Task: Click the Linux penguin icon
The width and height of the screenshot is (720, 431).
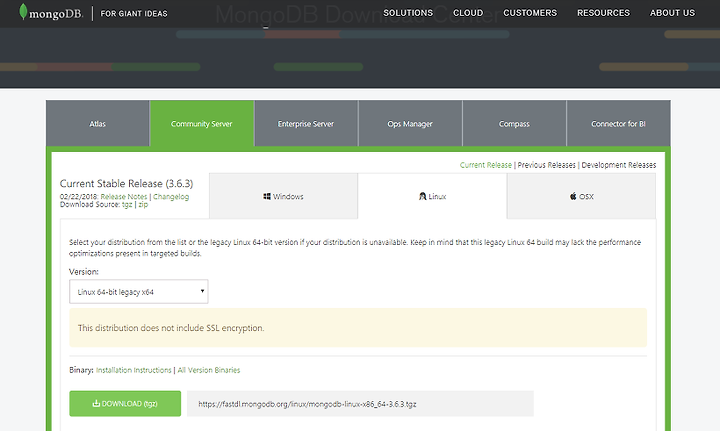Action: [422, 196]
